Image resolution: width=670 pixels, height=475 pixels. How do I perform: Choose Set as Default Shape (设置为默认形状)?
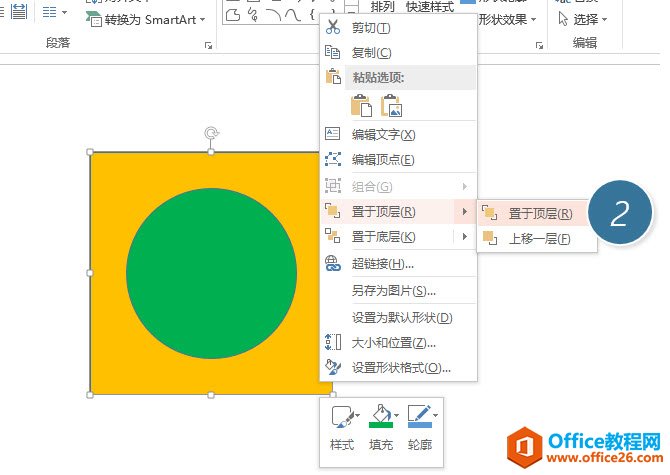pyautogui.click(x=398, y=317)
